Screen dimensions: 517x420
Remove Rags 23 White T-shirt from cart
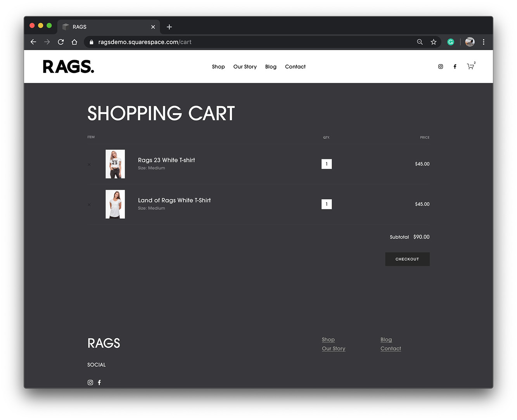coord(89,164)
